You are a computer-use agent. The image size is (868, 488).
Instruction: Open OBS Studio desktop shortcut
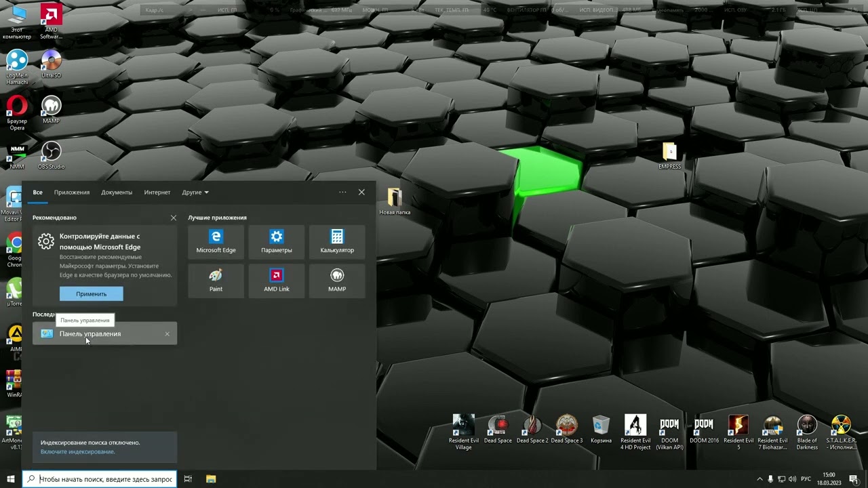pyautogui.click(x=51, y=156)
